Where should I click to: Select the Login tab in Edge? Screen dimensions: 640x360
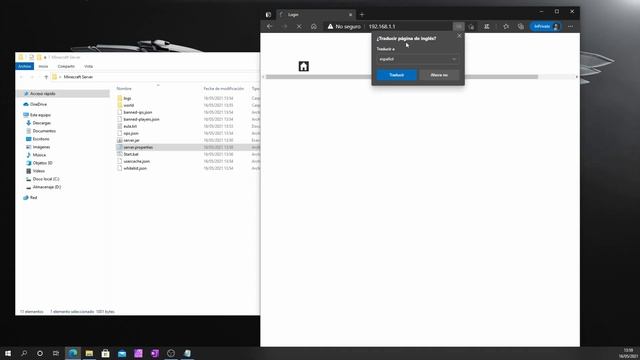click(316, 15)
